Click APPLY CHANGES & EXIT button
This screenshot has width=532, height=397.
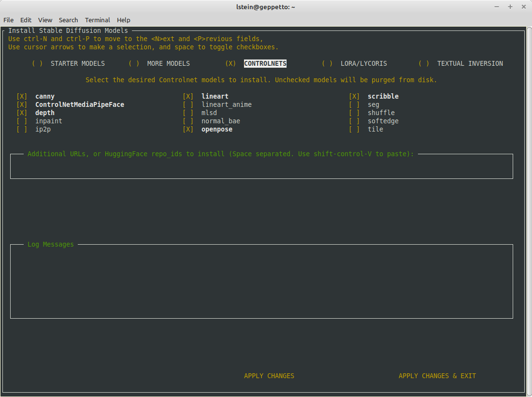(437, 376)
